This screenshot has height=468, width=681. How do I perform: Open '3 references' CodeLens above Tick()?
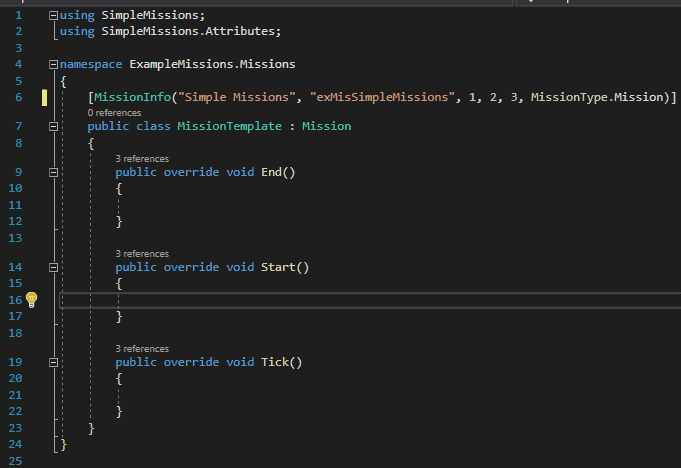[142, 349]
